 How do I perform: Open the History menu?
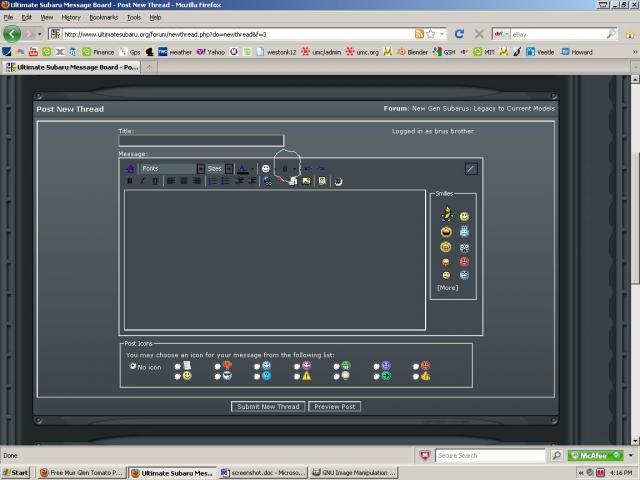(x=71, y=17)
